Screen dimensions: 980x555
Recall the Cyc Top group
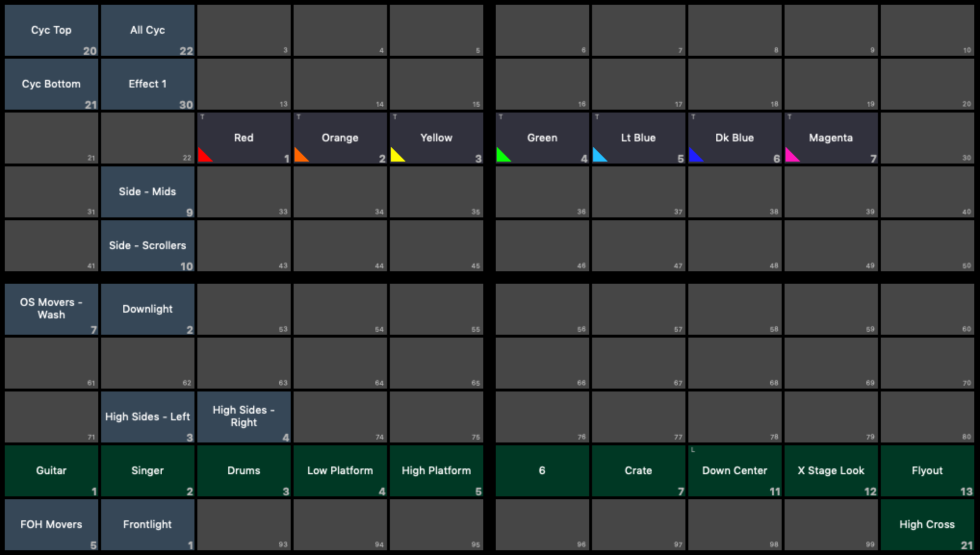51,30
